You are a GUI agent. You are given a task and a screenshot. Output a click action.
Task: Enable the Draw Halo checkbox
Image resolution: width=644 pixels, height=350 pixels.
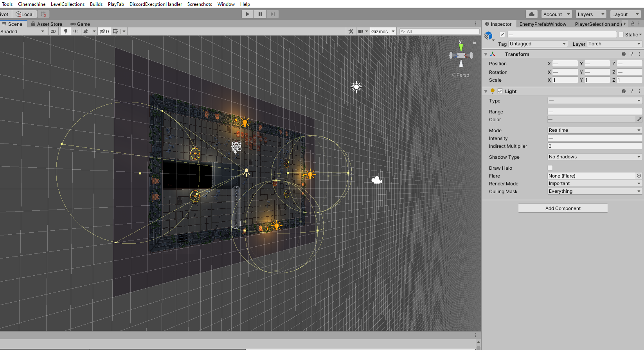(550, 168)
